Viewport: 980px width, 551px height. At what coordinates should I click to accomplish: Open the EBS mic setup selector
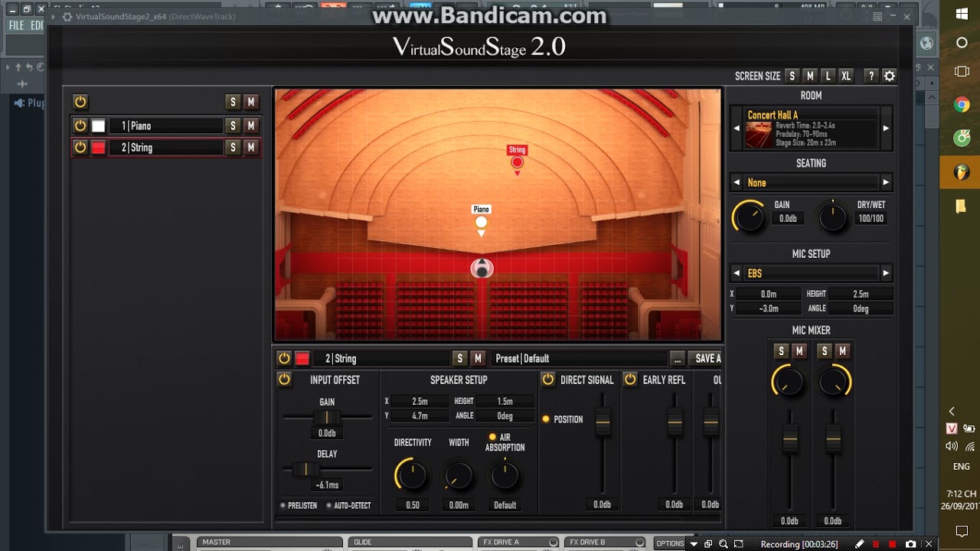pyautogui.click(x=811, y=272)
